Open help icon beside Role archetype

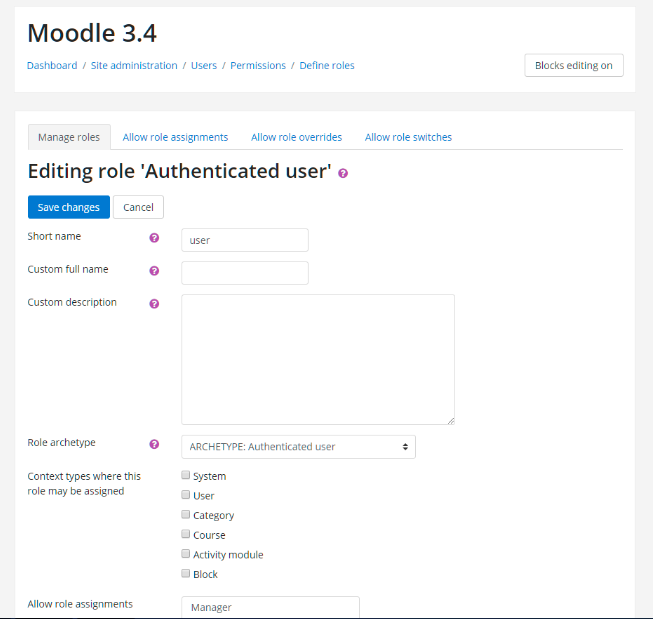pos(154,444)
